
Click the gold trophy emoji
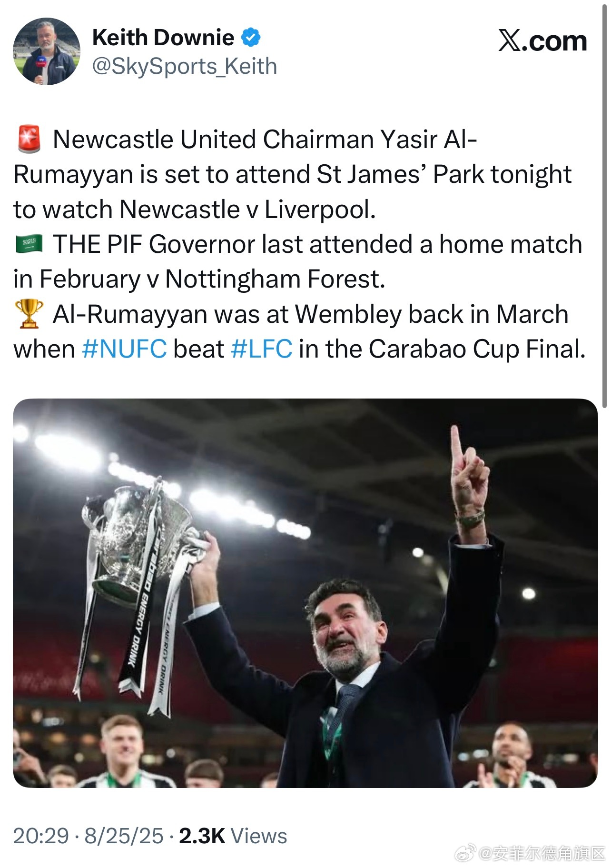(30, 314)
